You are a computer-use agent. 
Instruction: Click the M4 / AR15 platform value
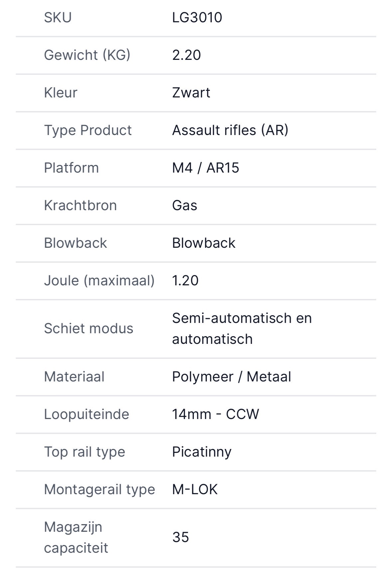(x=205, y=168)
